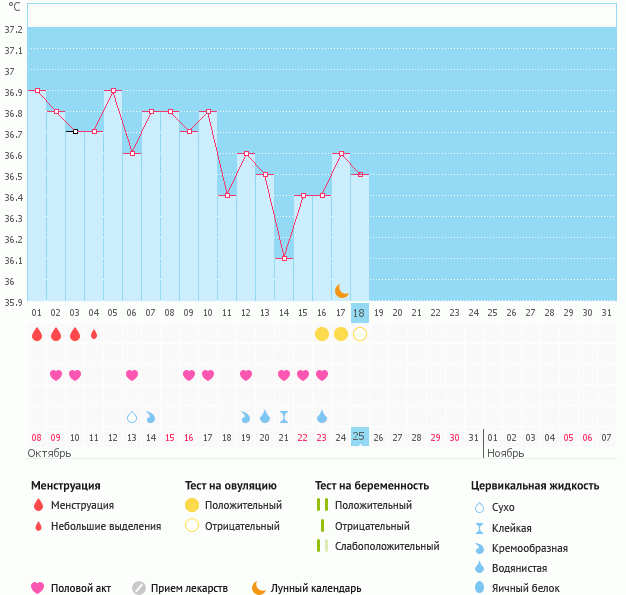Click the intercourse heart on day 12
626x595 pixels.
pyautogui.click(x=246, y=375)
